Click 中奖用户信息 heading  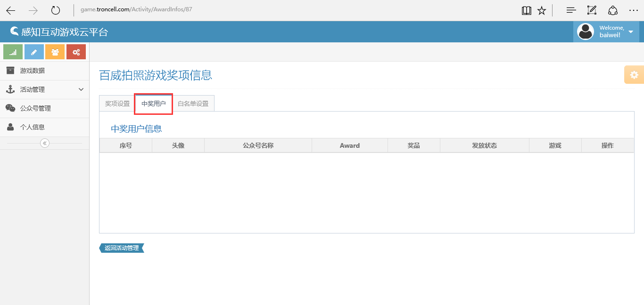click(x=136, y=129)
